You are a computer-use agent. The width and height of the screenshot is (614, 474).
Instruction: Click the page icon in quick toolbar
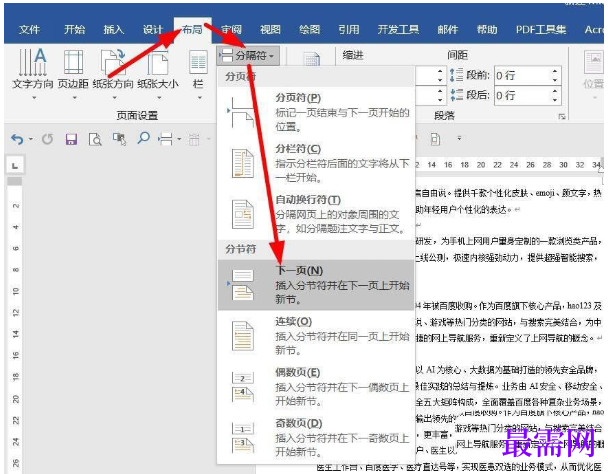[x=435, y=139]
